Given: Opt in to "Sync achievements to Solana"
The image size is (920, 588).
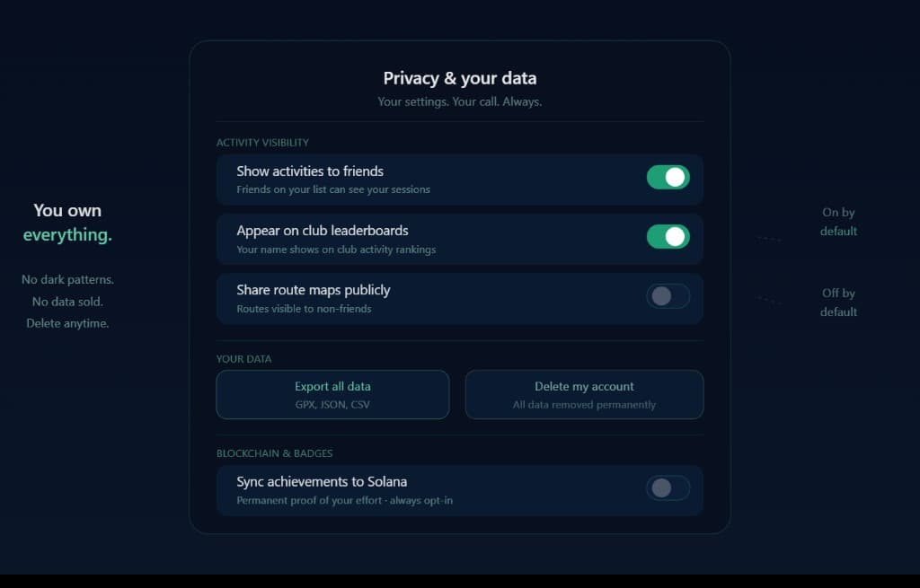Looking at the screenshot, I should click(668, 488).
